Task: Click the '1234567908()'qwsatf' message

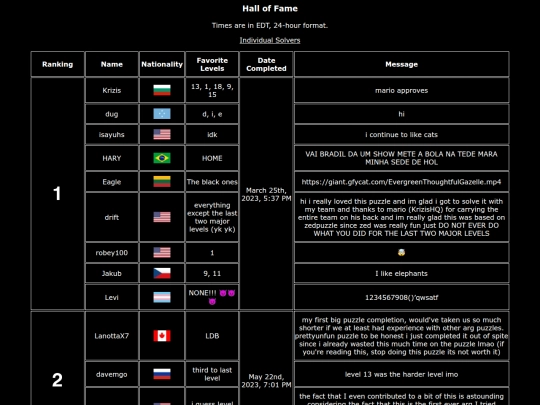Action: coord(402,297)
